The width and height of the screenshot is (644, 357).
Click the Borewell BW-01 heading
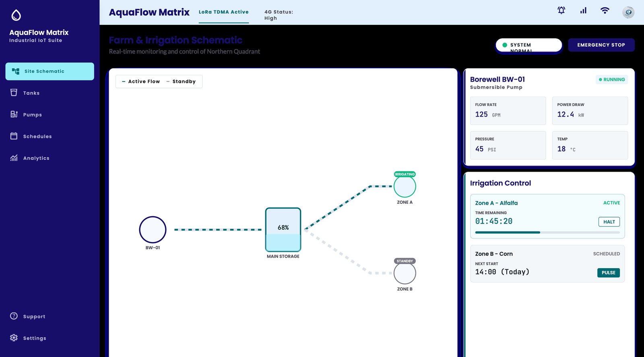click(497, 79)
